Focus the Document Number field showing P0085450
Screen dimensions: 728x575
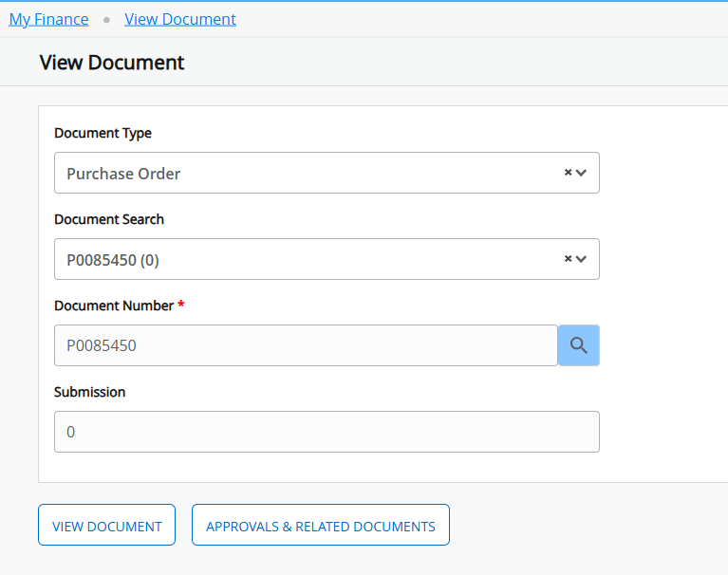(306, 345)
